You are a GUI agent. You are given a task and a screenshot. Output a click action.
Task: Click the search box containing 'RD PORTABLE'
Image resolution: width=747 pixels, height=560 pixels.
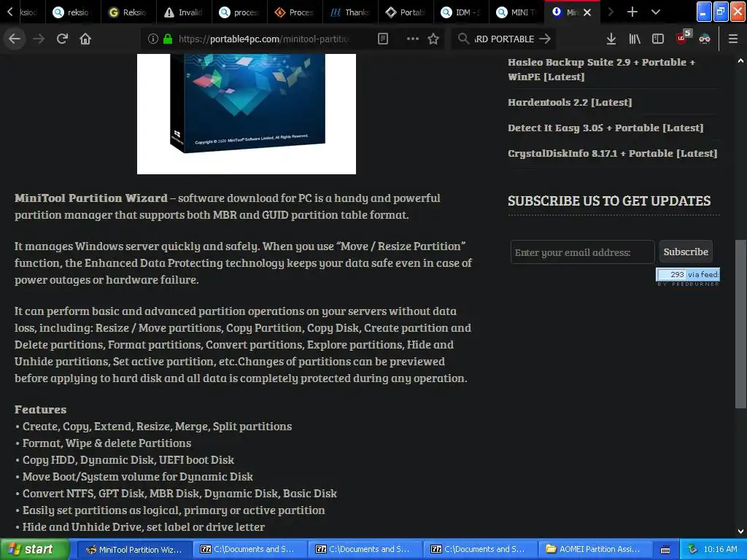[505, 39]
